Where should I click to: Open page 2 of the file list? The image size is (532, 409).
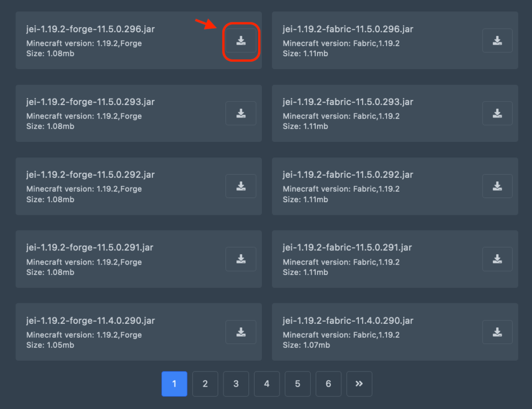click(x=205, y=384)
